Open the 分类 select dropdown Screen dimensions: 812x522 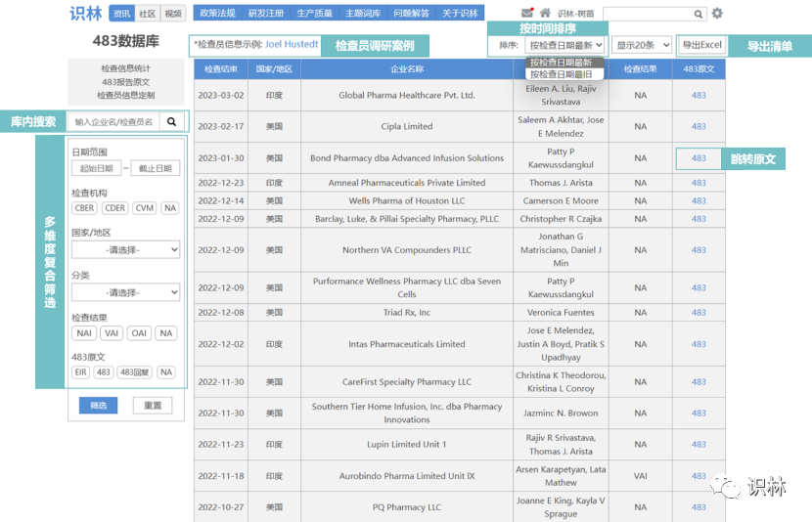(x=126, y=292)
